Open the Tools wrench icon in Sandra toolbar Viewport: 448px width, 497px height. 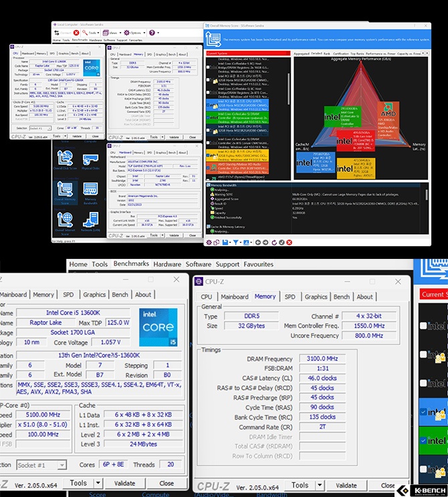(x=85, y=33)
